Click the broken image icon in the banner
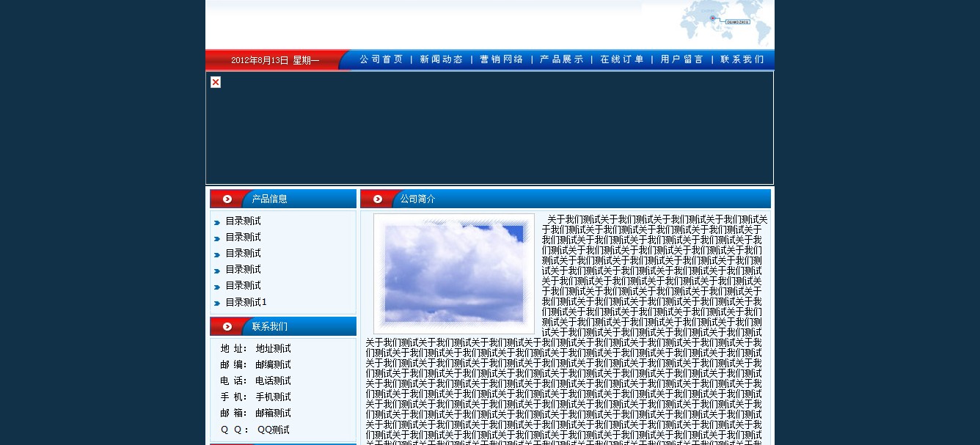Viewport: 980px width, 445px height. [216, 82]
